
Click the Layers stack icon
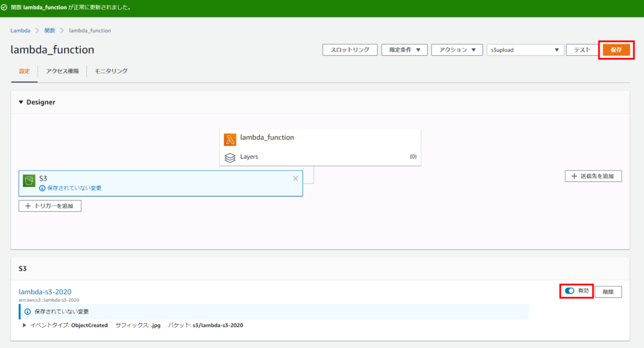[x=230, y=158]
